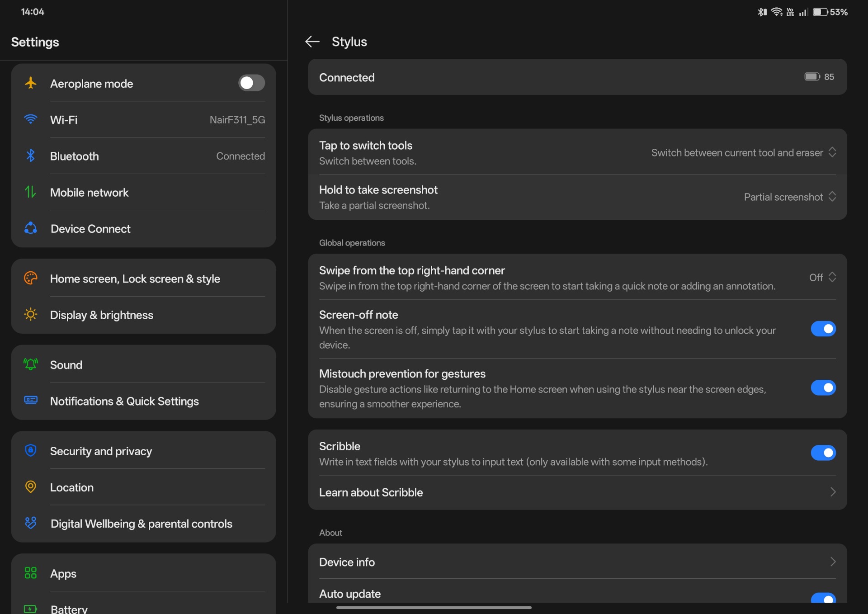Switch off the Scribble toggle
This screenshot has height=614, width=868.
[x=823, y=453]
